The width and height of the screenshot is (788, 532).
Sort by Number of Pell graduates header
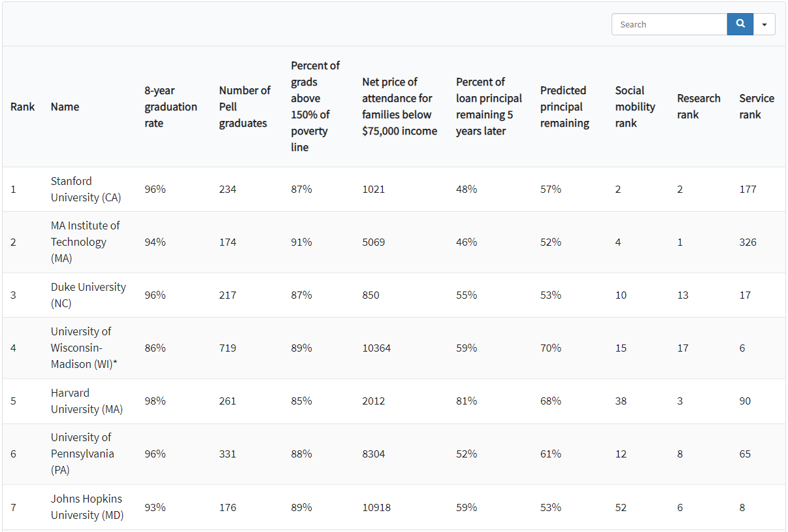244,107
